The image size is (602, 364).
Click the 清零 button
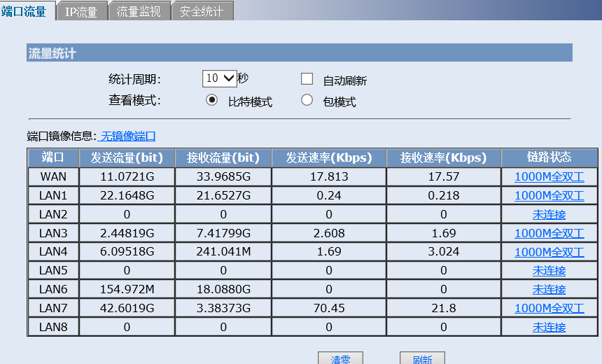pos(340,358)
